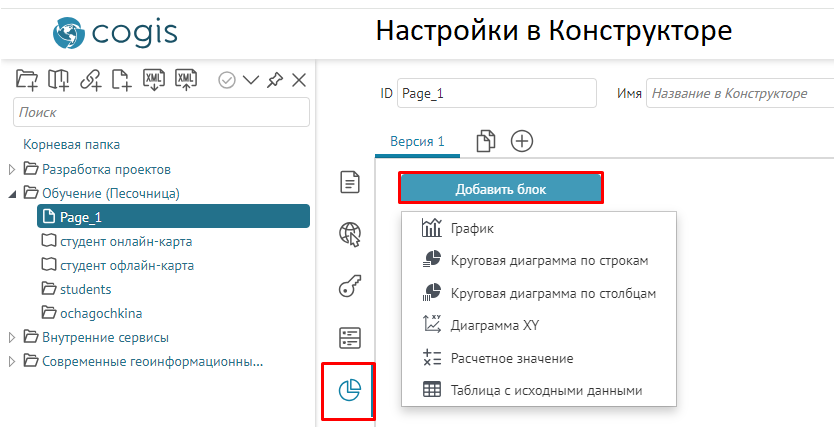The image size is (834, 427).
Task: Click the add map icon in toolbar
Action: 59,80
